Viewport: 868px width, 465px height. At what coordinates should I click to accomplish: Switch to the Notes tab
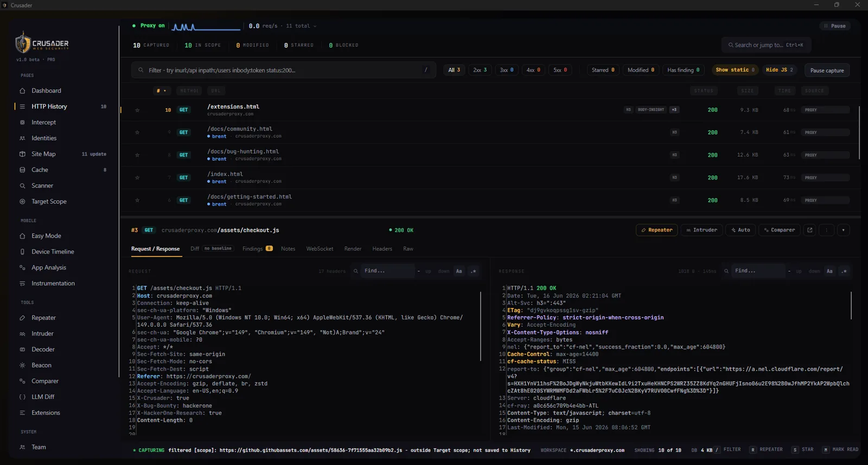point(288,249)
